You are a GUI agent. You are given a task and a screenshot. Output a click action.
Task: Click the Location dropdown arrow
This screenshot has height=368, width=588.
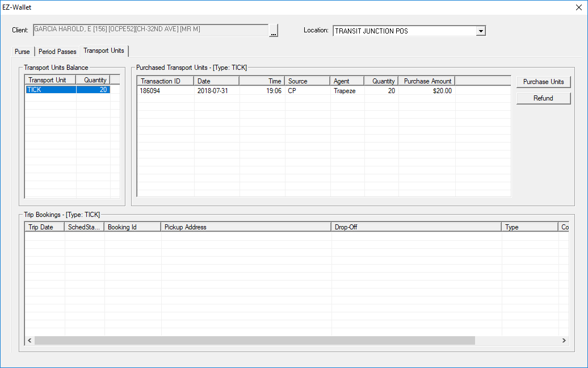[x=481, y=31]
